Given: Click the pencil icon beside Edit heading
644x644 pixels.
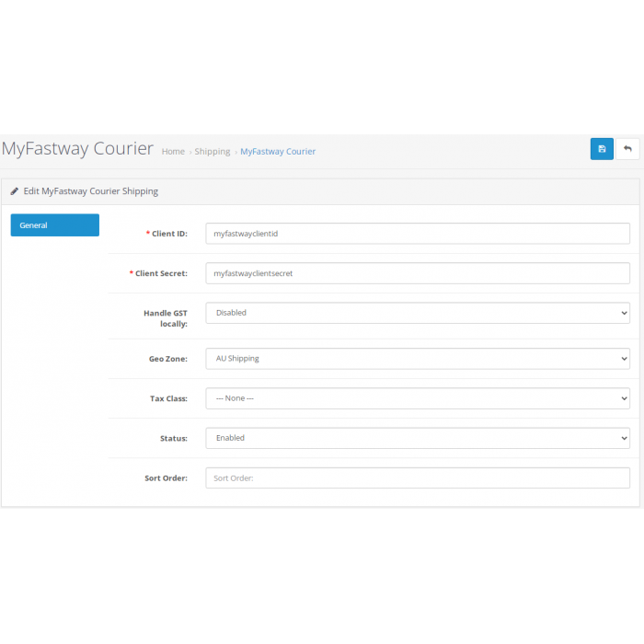Looking at the screenshot, I should pyautogui.click(x=15, y=191).
